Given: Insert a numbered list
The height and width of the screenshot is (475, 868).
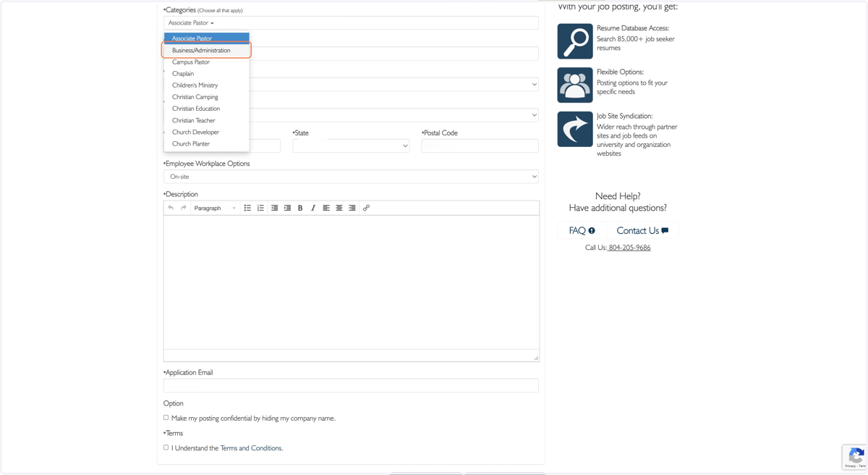Looking at the screenshot, I should (x=260, y=208).
